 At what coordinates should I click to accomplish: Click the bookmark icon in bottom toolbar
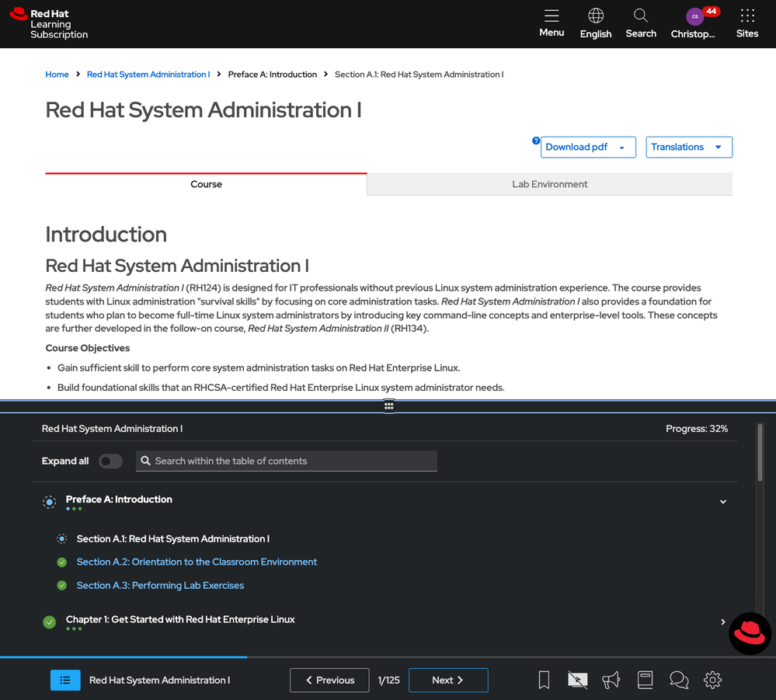coord(544,680)
